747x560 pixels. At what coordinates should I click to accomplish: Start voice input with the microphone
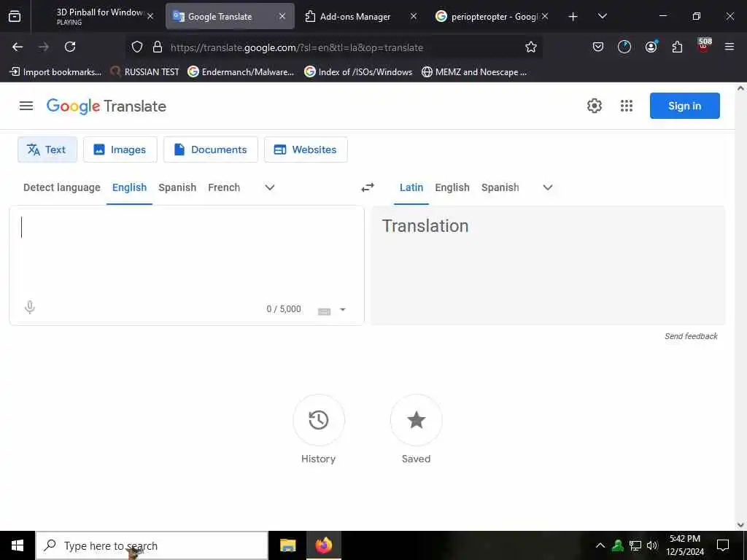point(29,308)
